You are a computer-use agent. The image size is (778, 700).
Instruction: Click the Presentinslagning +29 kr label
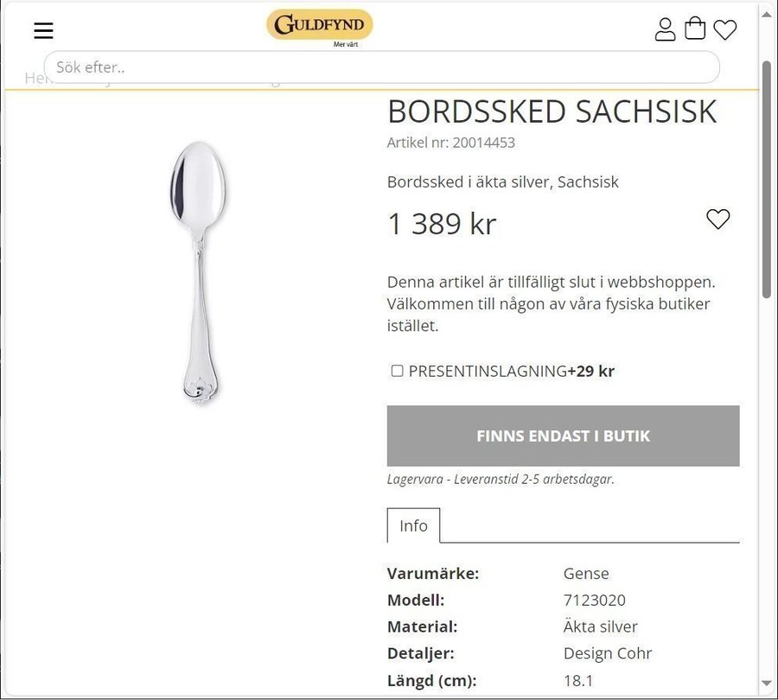pyautogui.click(x=511, y=371)
